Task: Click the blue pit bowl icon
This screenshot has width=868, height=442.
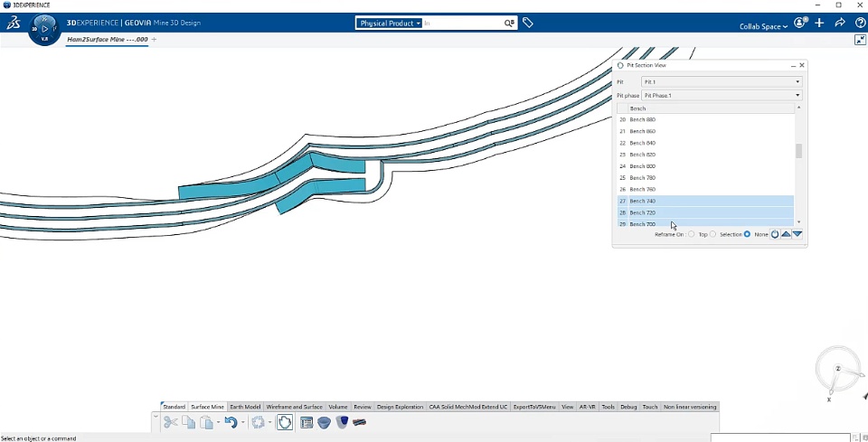Action: tap(325, 423)
